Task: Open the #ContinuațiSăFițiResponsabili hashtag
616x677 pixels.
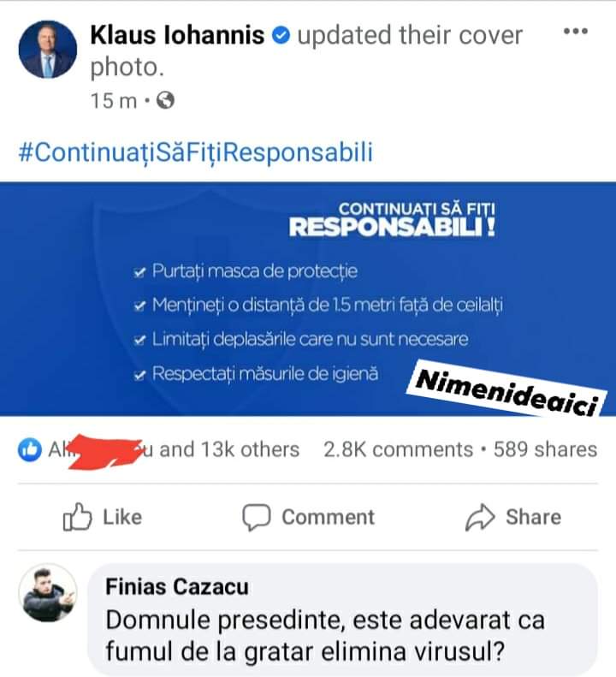Action: click(196, 152)
